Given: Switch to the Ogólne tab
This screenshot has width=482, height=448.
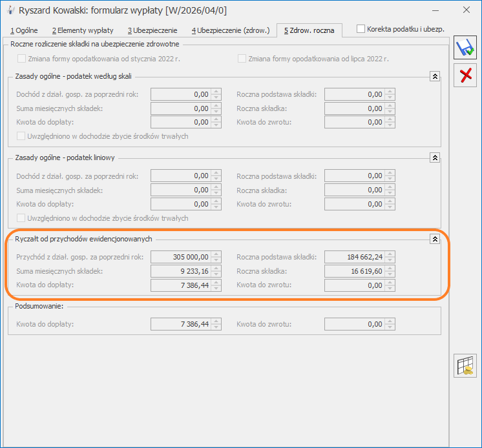Looking at the screenshot, I should coord(25,30).
